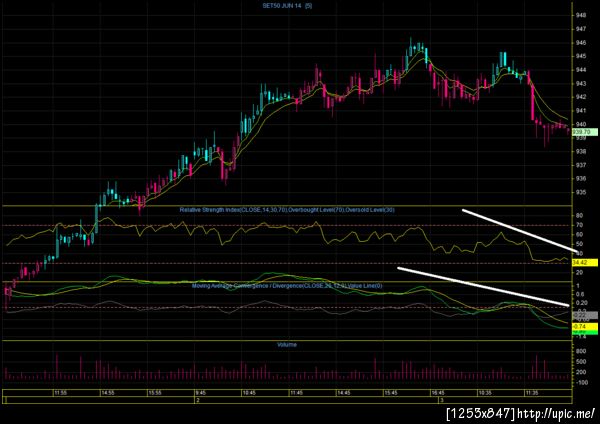Select the Moving Average Convergence / Divergence label

point(287,285)
